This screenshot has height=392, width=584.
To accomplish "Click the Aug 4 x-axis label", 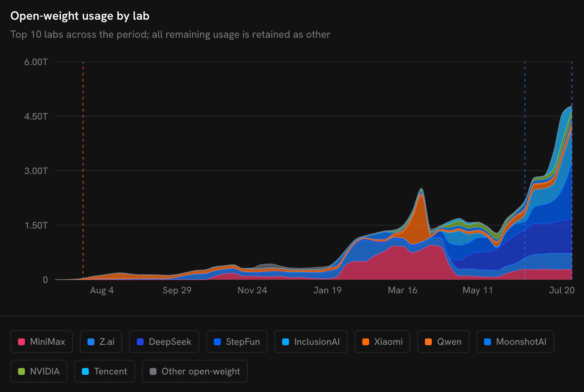I will pos(102,290).
